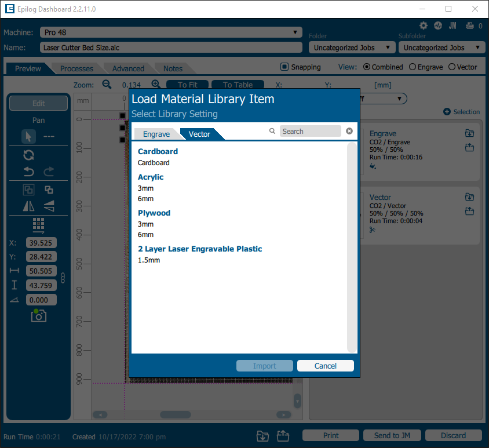
Task: Click the flip horizontal mirror icon
Action: pyautogui.click(x=28, y=206)
